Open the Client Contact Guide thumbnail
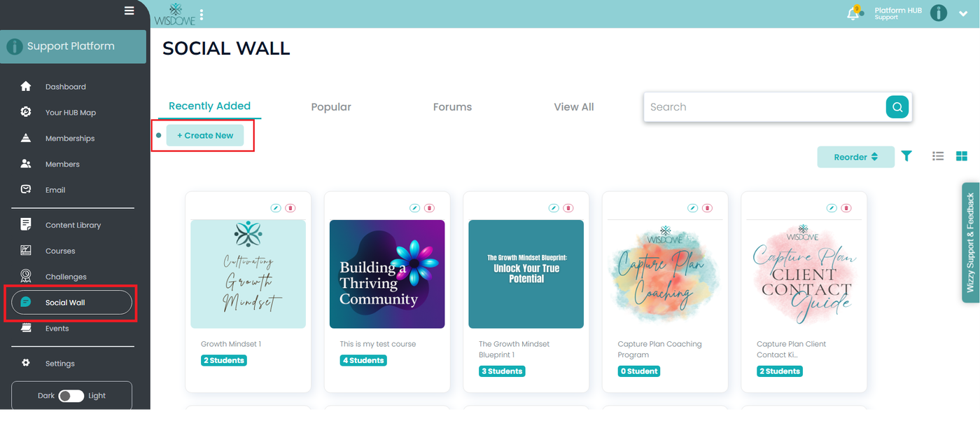 804,274
